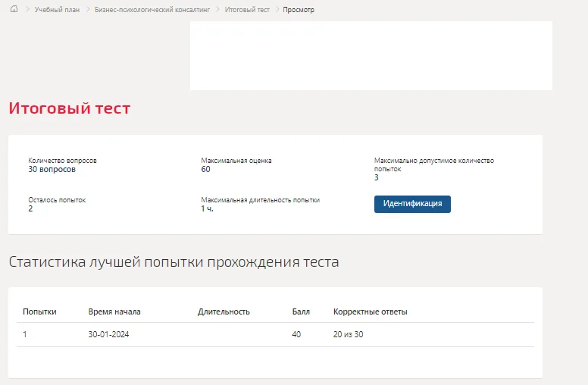Click the Время начала column header
Viewport: 588px width, 385px height.
(x=114, y=311)
